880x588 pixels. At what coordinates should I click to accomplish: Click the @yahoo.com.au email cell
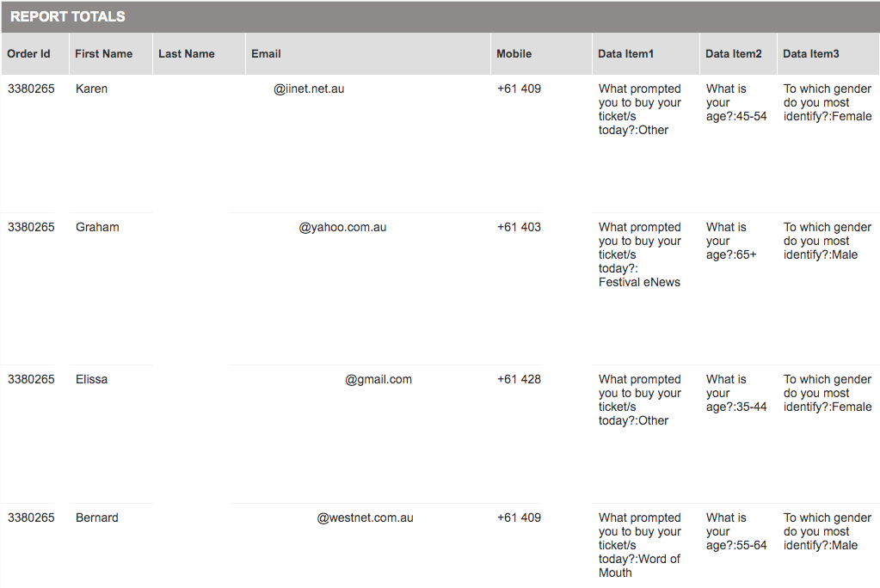(342, 227)
